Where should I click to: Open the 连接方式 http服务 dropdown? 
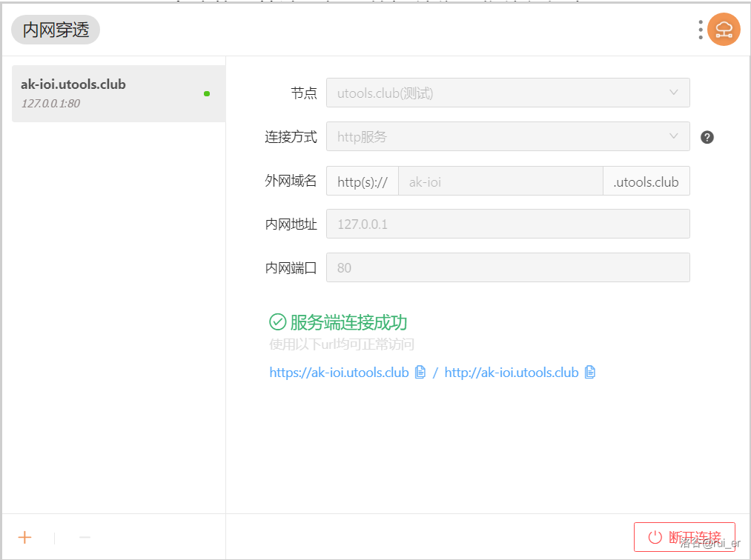[x=508, y=137]
